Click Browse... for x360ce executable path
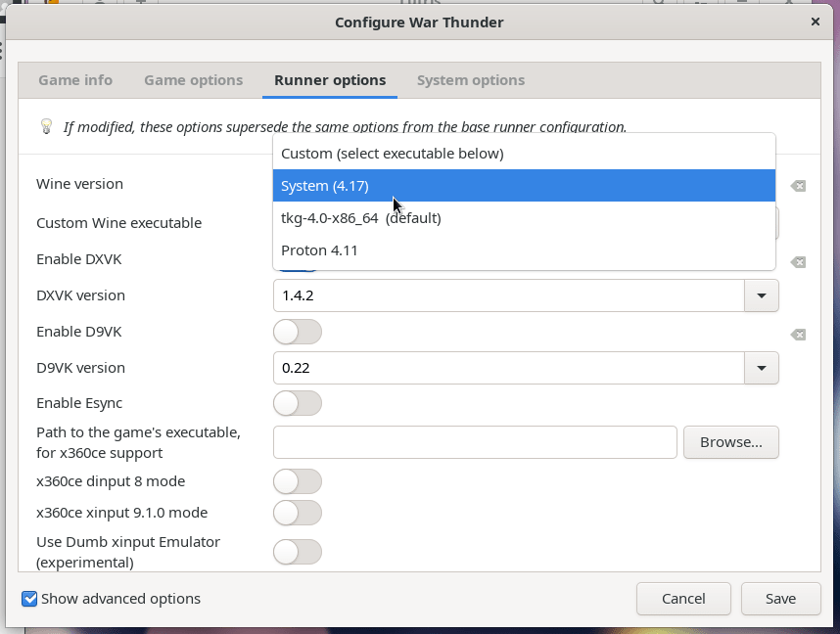 731,442
